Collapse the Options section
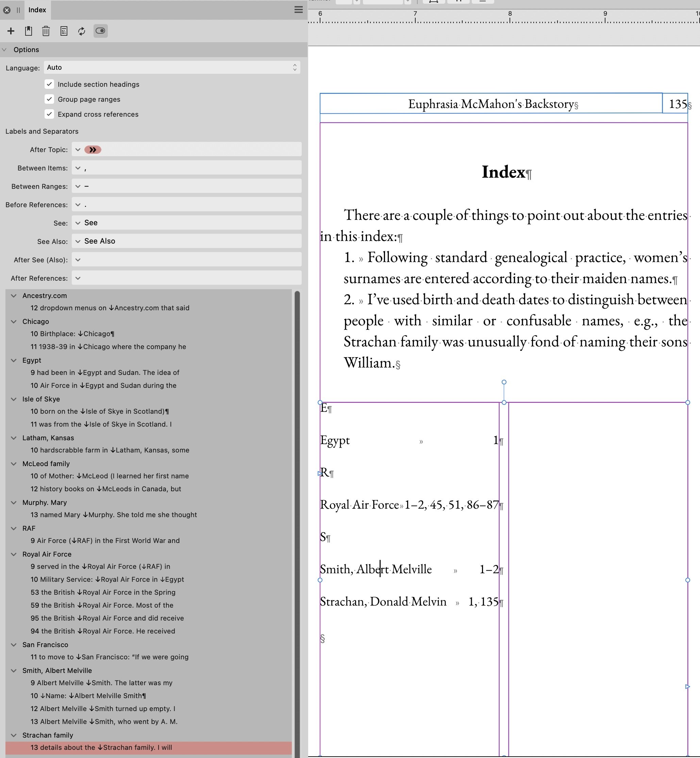 tap(4, 50)
